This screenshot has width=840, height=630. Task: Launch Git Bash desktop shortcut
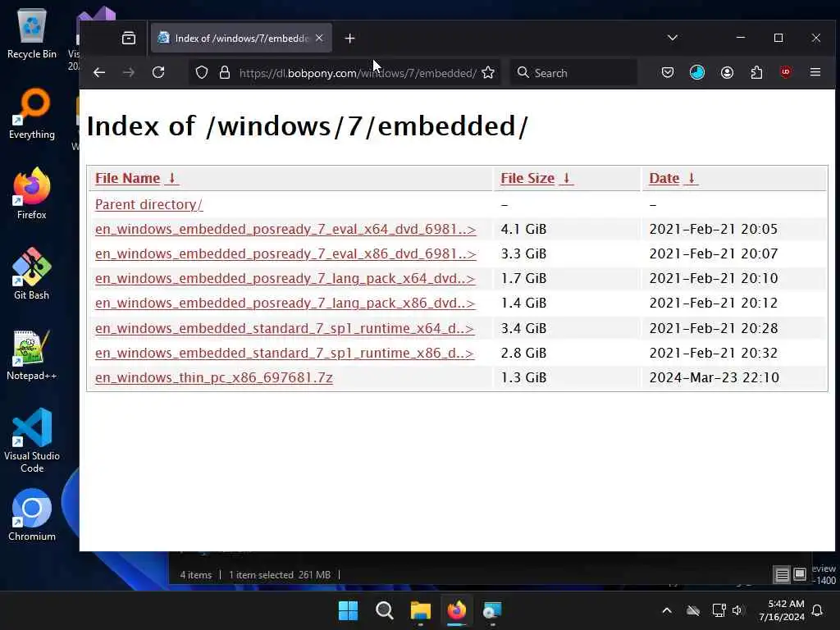click(32, 274)
